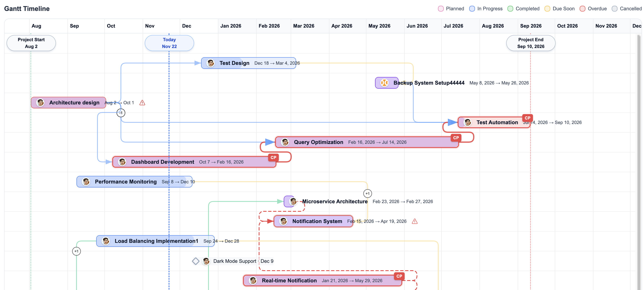Select the Dark Mode Support milestone diamond
This screenshot has height=290, width=644.
tap(196, 261)
